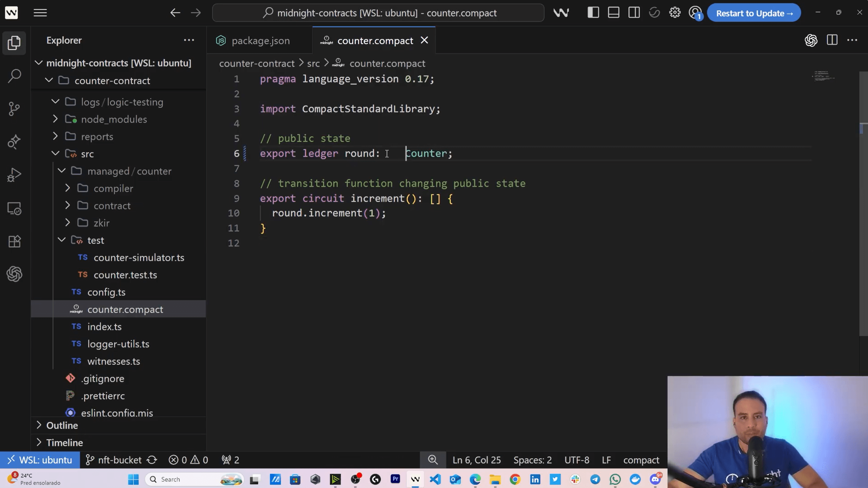Open the hamburger application menu
Image resolution: width=868 pixels, height=488 pixels.
(40, 13)
